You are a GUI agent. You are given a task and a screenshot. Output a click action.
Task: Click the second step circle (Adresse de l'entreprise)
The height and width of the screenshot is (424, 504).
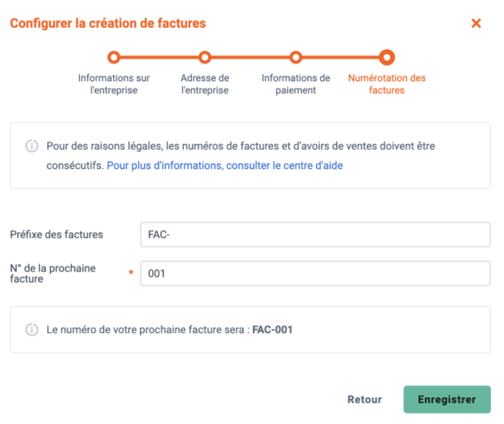[x=205, y=57]
